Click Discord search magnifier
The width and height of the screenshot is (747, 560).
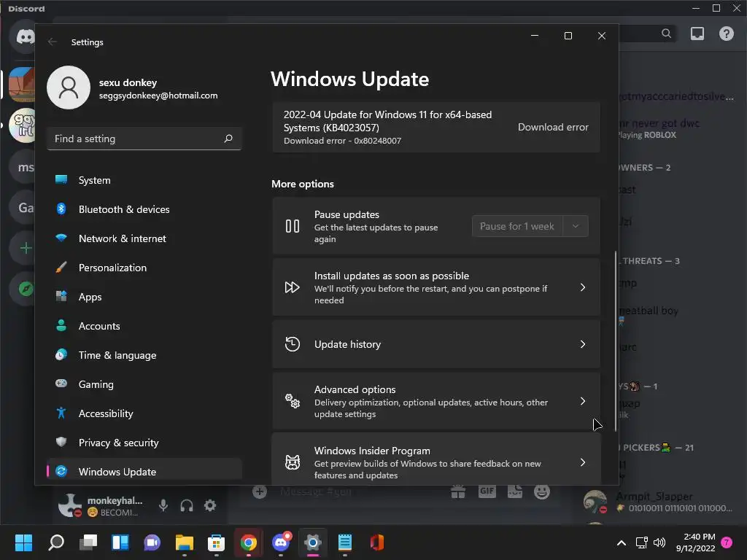point(667,34)
